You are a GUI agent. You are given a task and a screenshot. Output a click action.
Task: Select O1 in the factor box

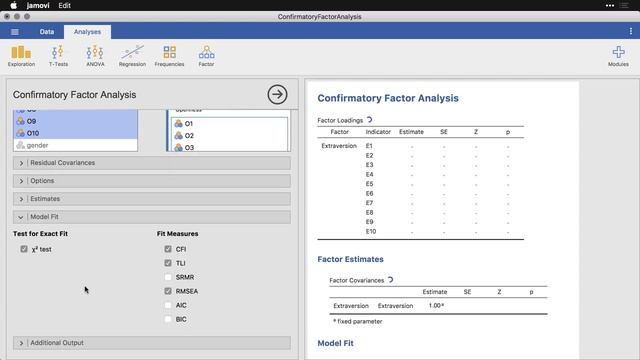pyautogui.click(x=229, y=124)
